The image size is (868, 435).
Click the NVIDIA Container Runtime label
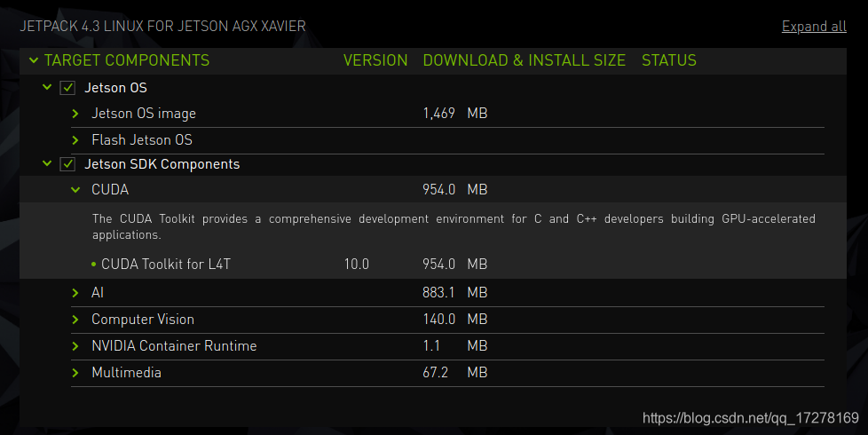coord(174,346)
